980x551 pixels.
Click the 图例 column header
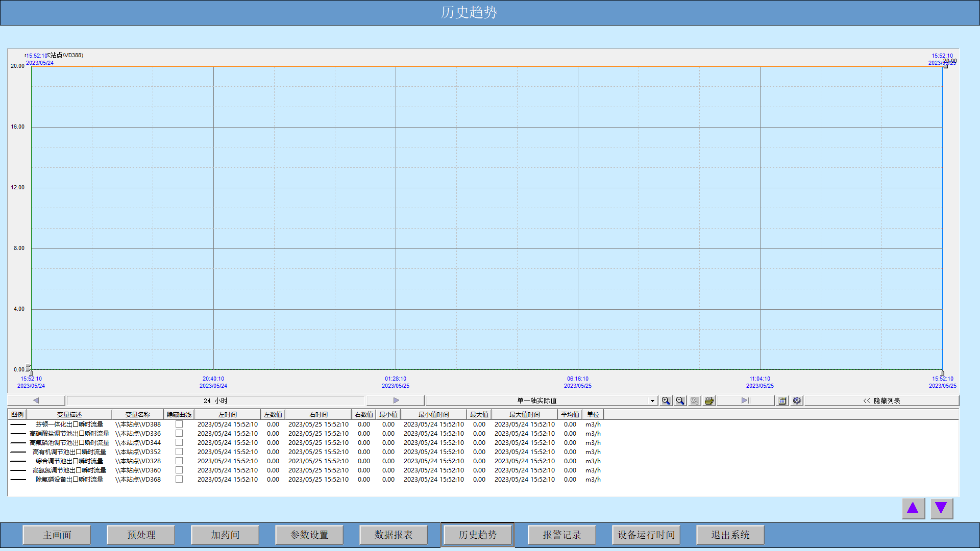click(17, 414)
